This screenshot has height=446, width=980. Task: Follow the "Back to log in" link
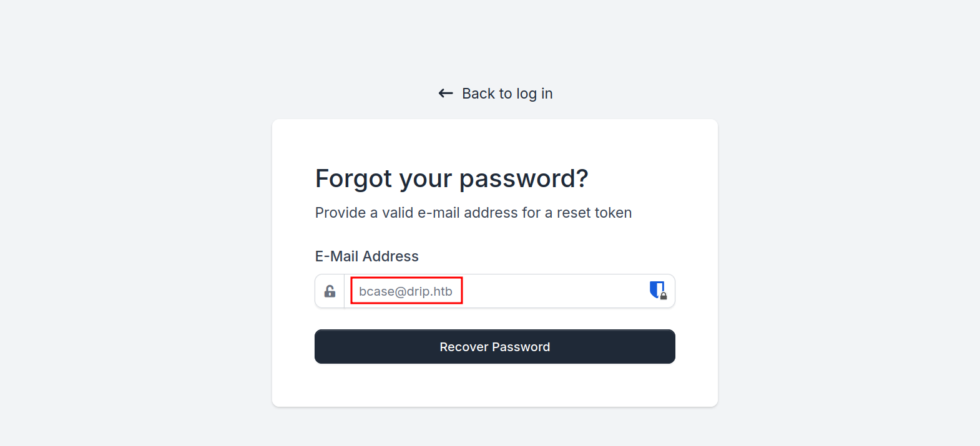507,94
